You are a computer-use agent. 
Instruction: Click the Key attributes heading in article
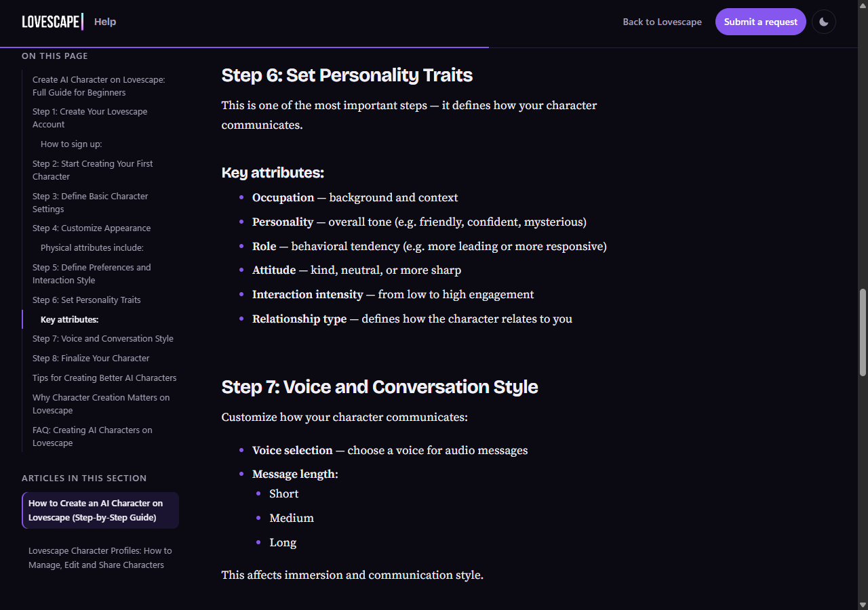(273, 173)
